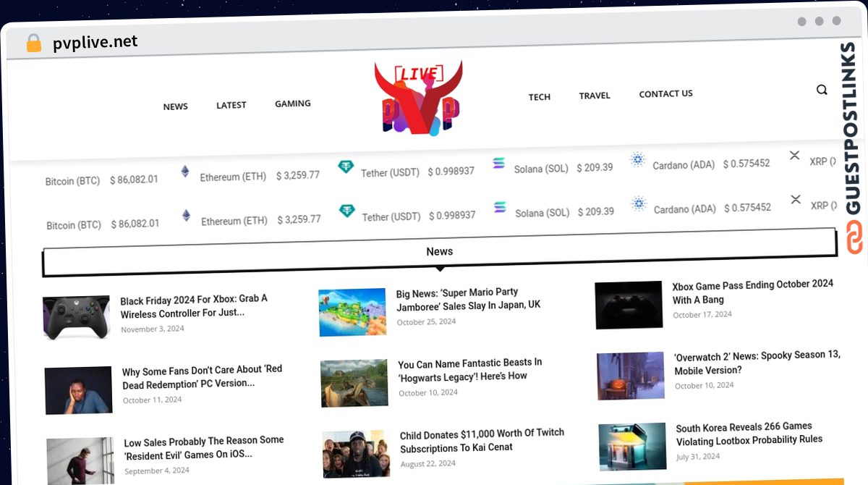Click Tether (USDT) label in top ticker row
This screenshot has width=868, height=485.
[390, 173]
